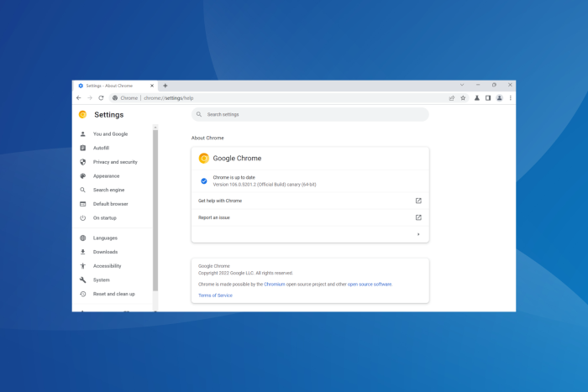Open the Chromium link
This screenshot has width=588, height=392.
click(275, 284)
